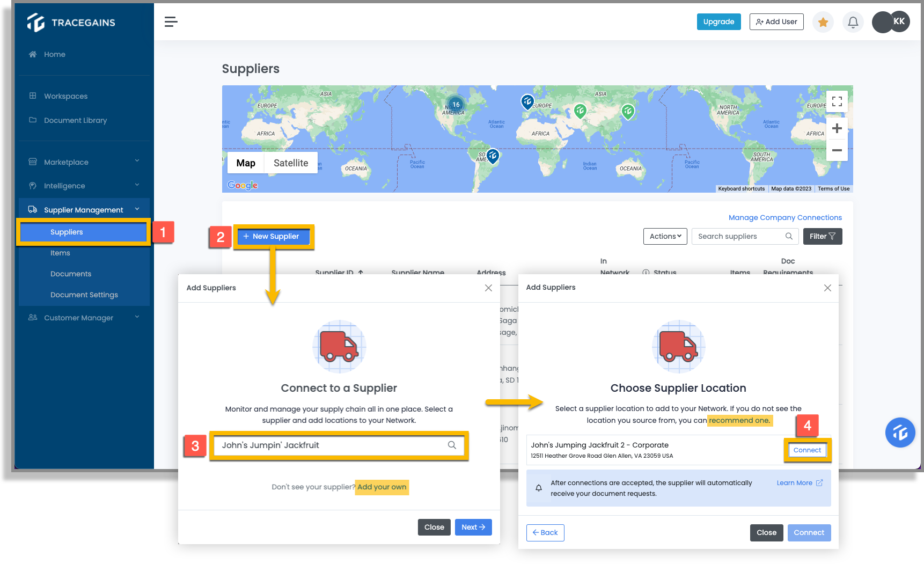Expand the Customer Manager section
Image resolution: width=924 pixels, height=564 pixels.
(x=78, y=318)
